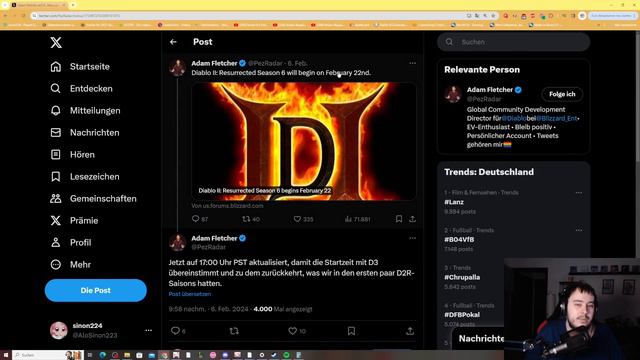Image resolution: width=640 pixels, height=360 pixels.
Task: Like the second post with 10 likes
Action: tap(297, 331)
